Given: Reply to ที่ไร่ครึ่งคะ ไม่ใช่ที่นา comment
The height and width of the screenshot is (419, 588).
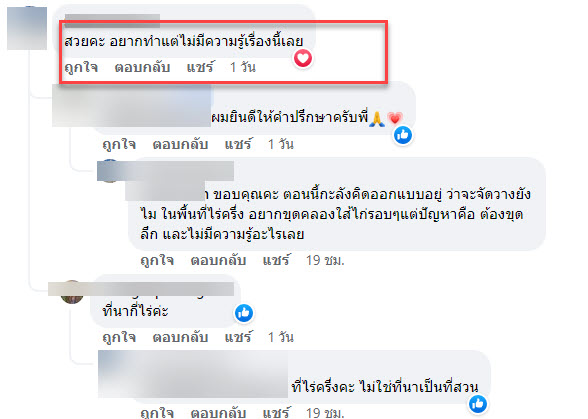Looking at the screenshot, I should 218,413.
